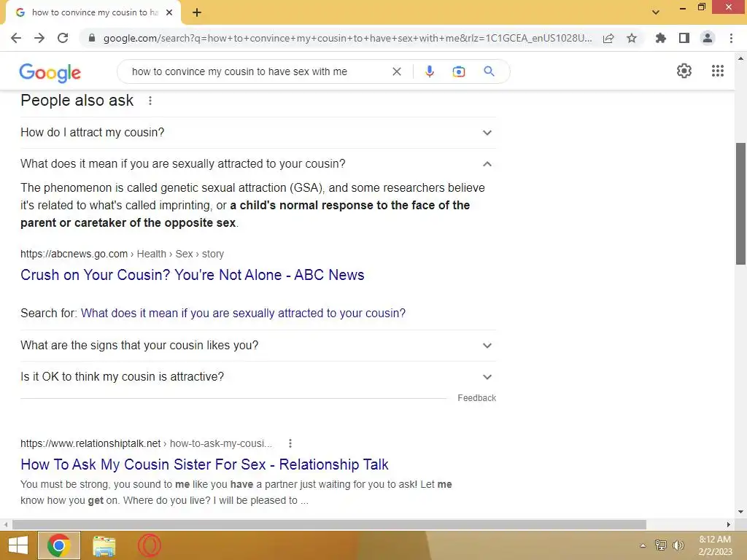The width and height of the screenshot is (747, 560).
Task: Open the tab search down arrow
Action: pyautogui.click(x=656, y=12)
